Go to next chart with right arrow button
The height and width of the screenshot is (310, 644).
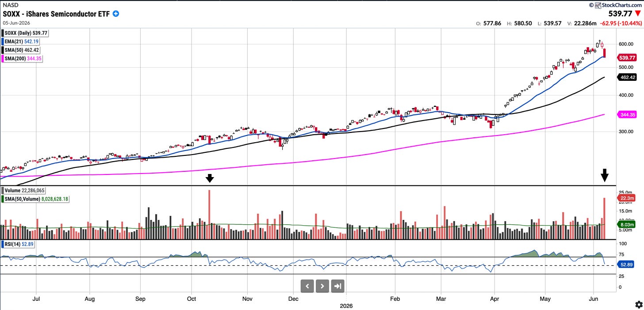click(322, 286)
